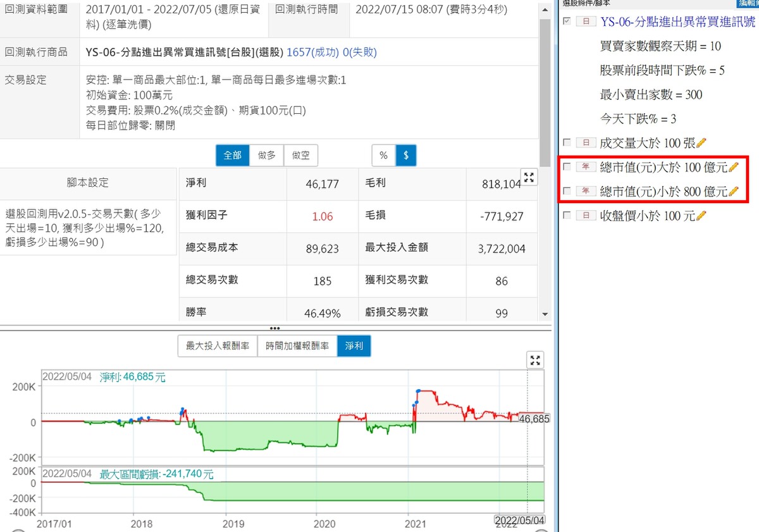Click the 日 frequency badge beside YS-06 script

pos(586,22)
